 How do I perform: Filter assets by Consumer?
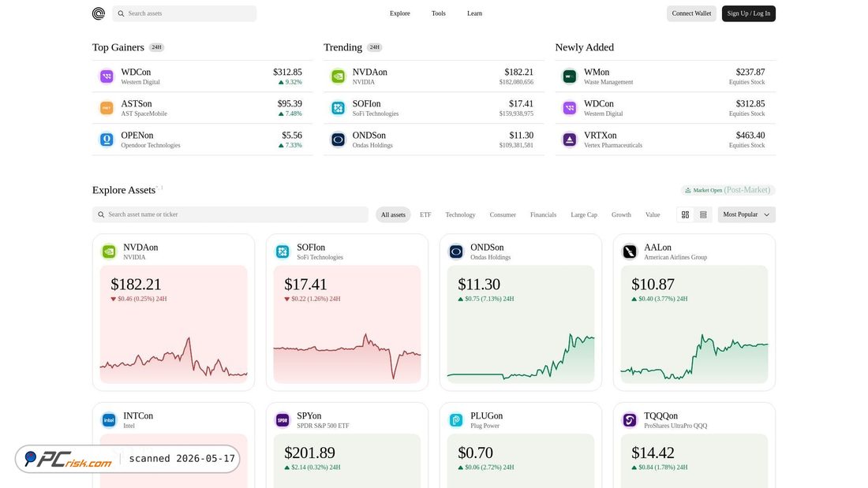503,214
